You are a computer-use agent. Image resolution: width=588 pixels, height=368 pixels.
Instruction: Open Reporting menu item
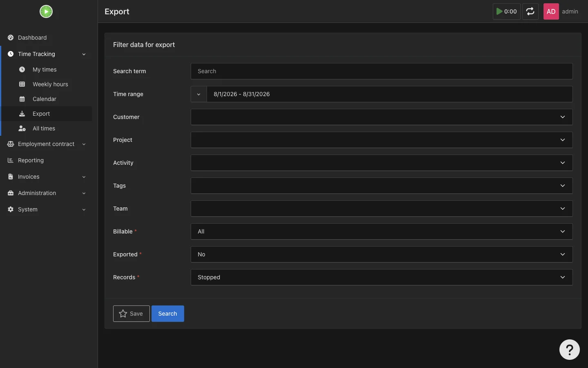coord(46,160)
